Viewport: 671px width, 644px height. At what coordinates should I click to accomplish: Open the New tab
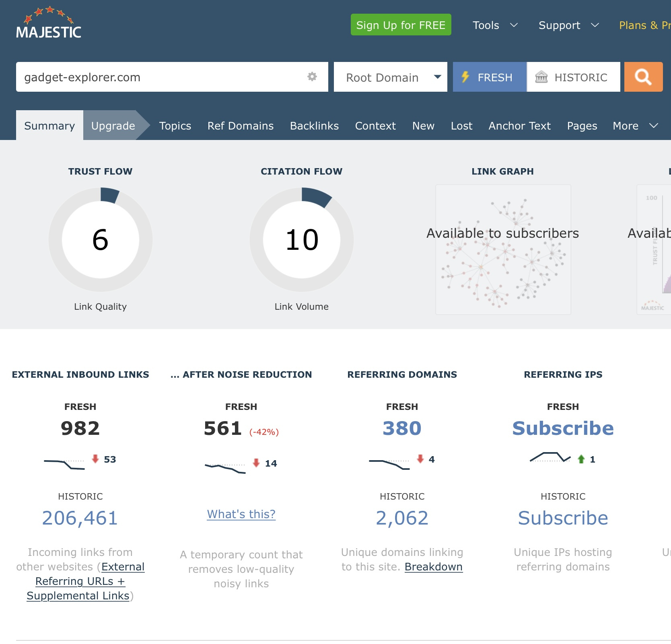(x=423, y=126)
